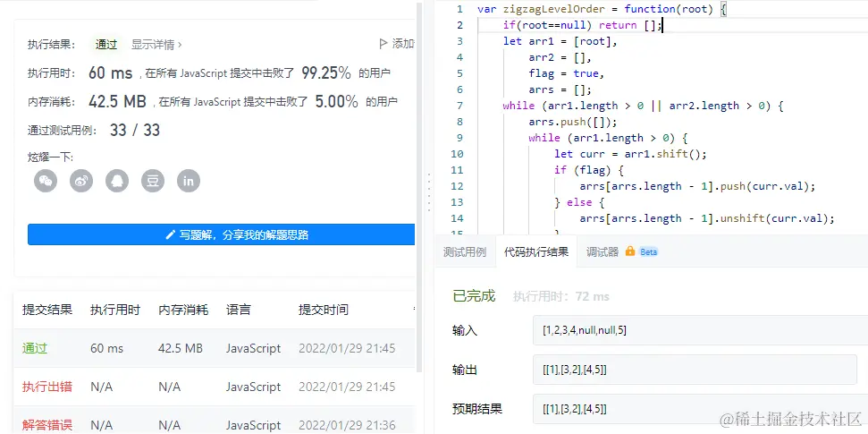Click the 输出 result field
This screenshot has width=868, height=434.
click(x=695, y=370)
